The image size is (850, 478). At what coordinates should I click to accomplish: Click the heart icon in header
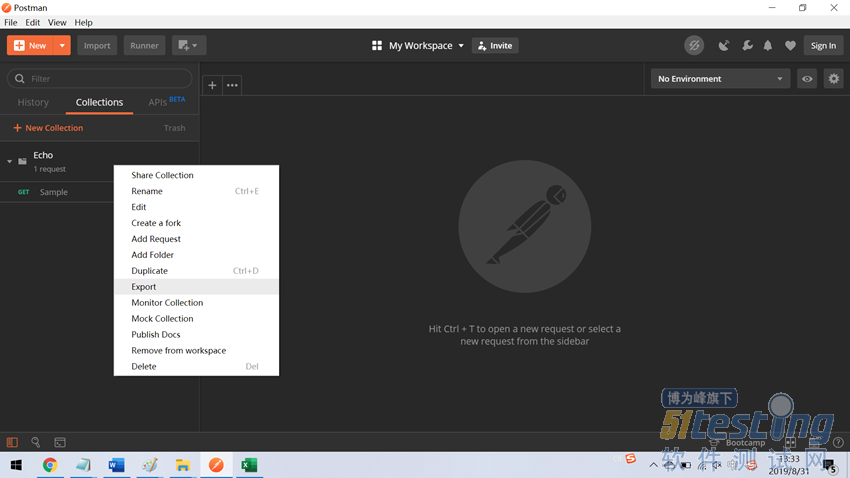790,46
